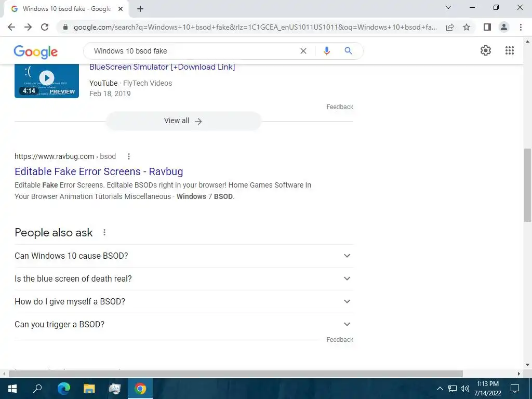Open the tab search chevron
This screenshot has width=532, height=399.
click(448, 7)
